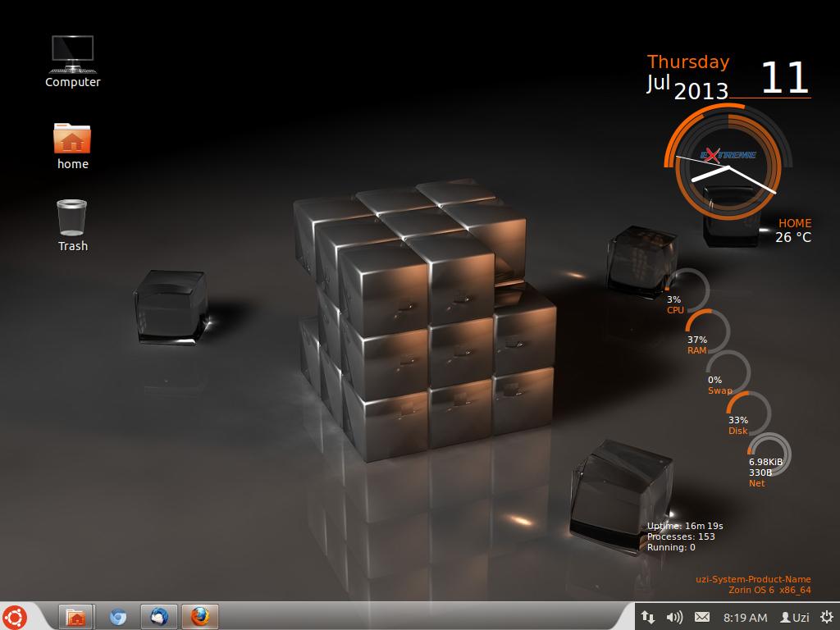840x630 pixels.
Task: Open the Zorin start menu button
Action: pos(15,616)
